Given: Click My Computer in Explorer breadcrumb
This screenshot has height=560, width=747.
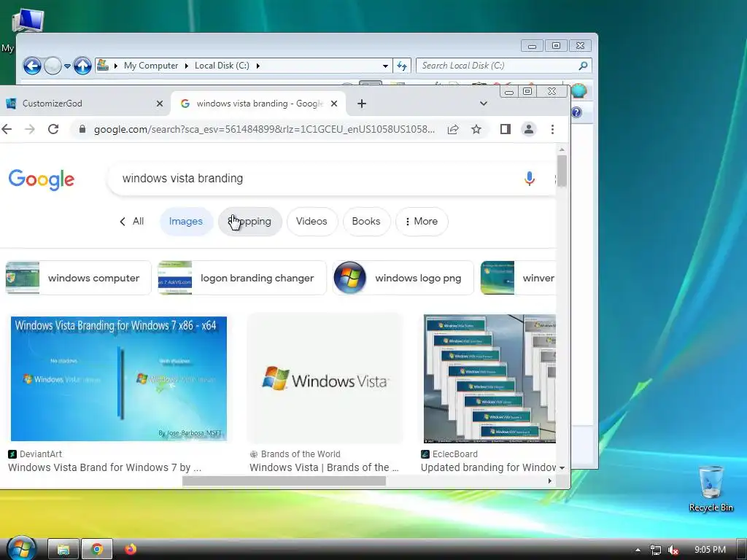Looking at the screenshot, I should (x=151, y=66).
